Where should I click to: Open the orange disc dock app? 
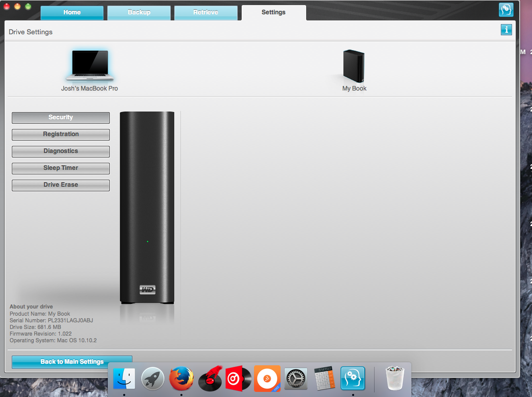(267, 378)
